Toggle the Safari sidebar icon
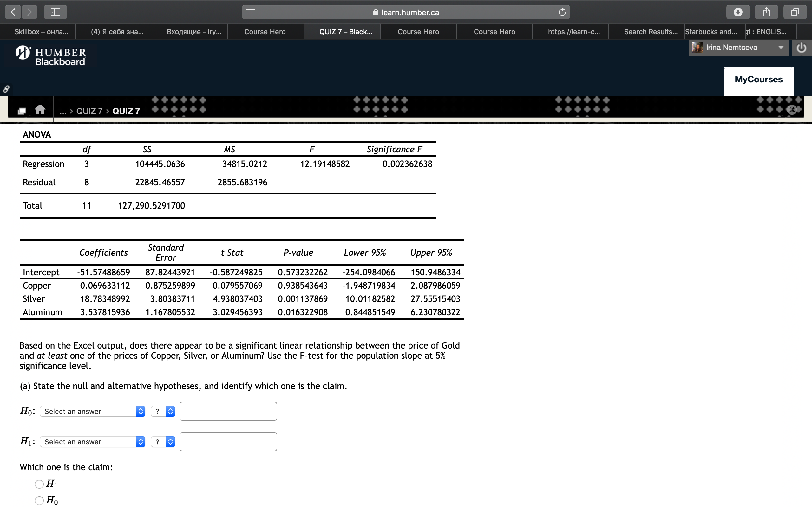 click(55, 12)
